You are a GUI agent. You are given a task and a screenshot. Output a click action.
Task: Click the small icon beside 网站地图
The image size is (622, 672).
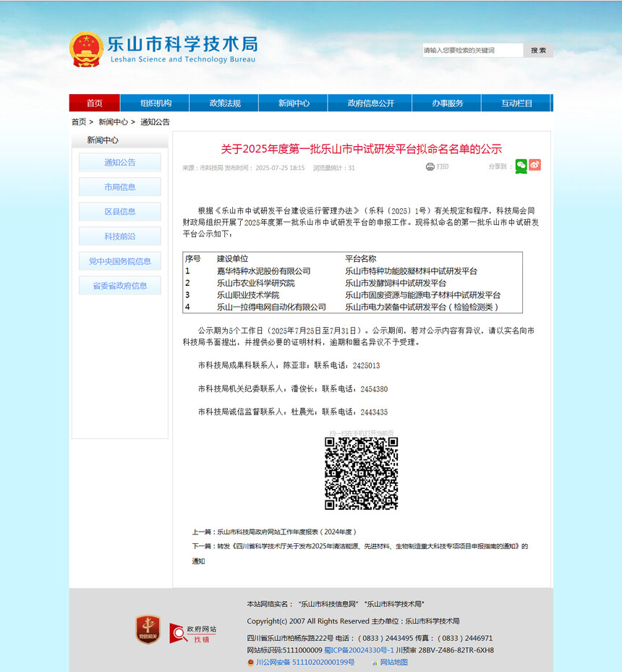point(375,663)
